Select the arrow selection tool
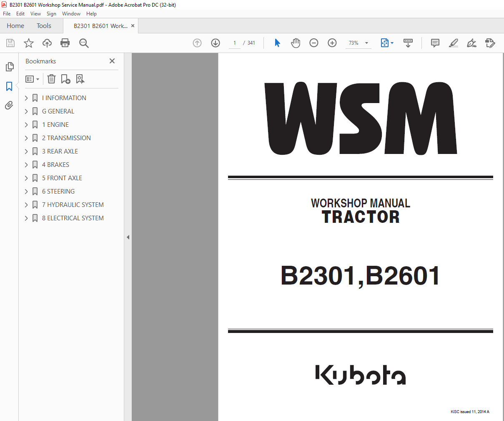The width and height of the screenshot is (504, 421). pos(277,43)
